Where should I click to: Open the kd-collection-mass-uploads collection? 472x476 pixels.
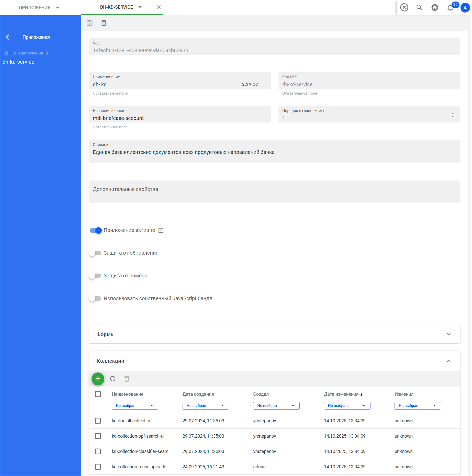point(139,467)
